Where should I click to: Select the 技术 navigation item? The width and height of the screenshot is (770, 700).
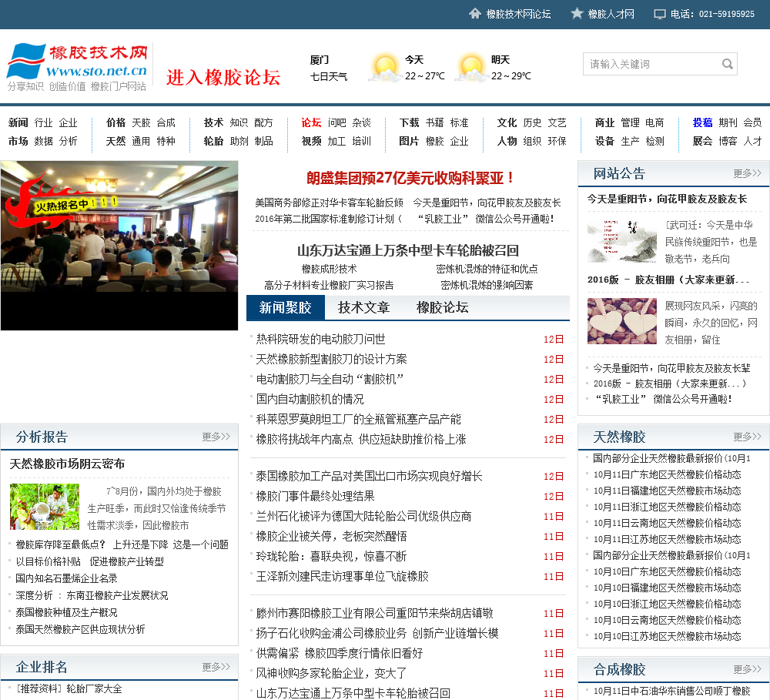(213, 122)
